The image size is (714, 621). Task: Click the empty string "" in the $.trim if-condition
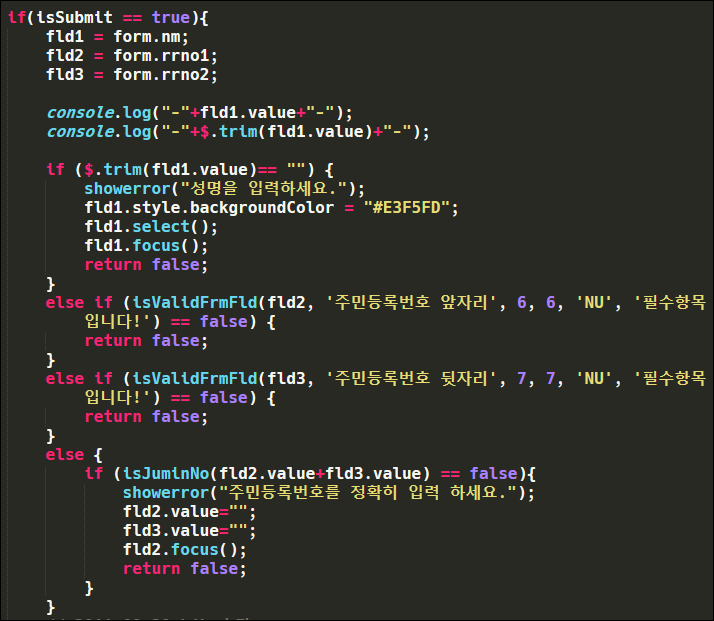pos(296,169)
